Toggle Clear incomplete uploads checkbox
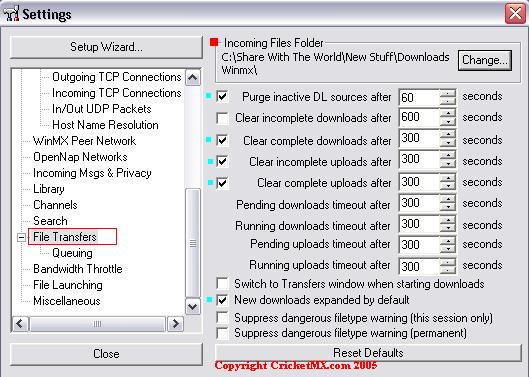 (x=222, y=161)
